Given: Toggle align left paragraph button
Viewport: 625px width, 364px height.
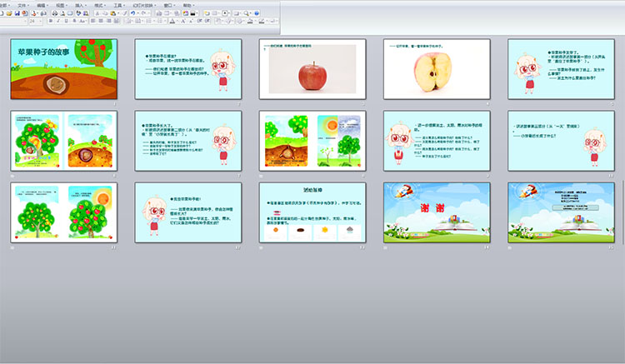Looking at the screenshot, I should (x=92, y=21).
